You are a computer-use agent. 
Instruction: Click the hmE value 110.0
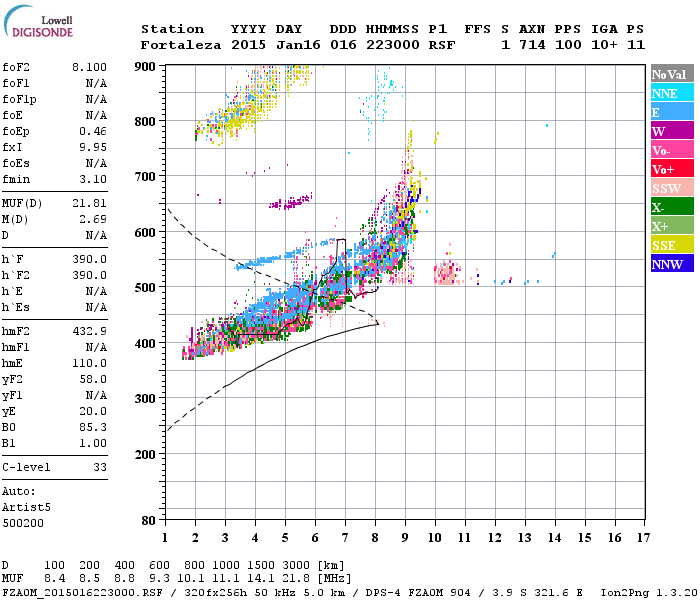point(89,363)
